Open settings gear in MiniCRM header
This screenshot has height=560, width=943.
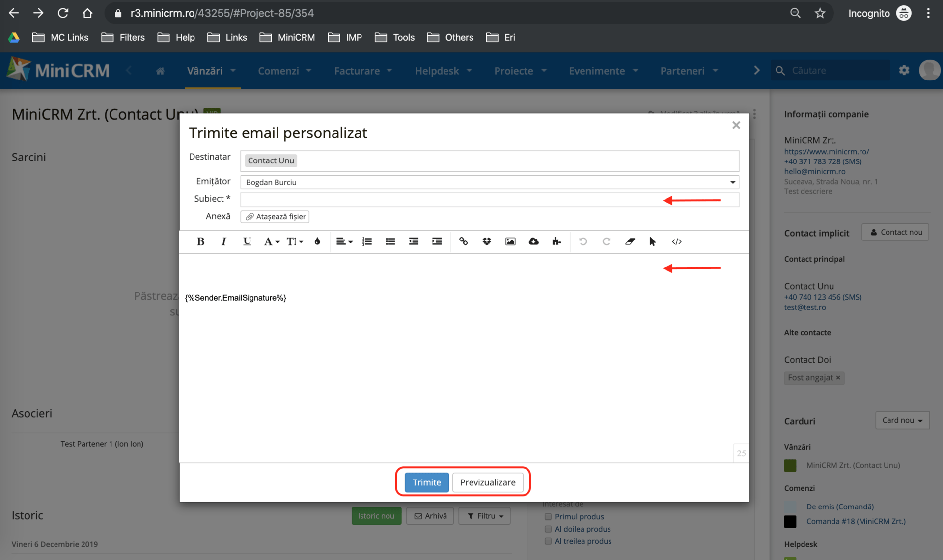click(x=904, y=70)
